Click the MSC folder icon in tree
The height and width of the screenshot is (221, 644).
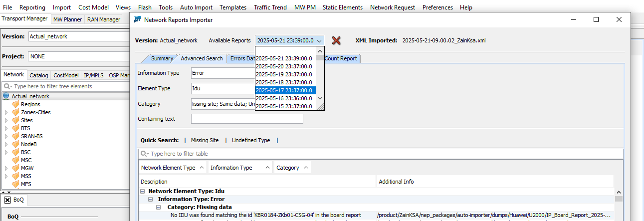[15, 160]
